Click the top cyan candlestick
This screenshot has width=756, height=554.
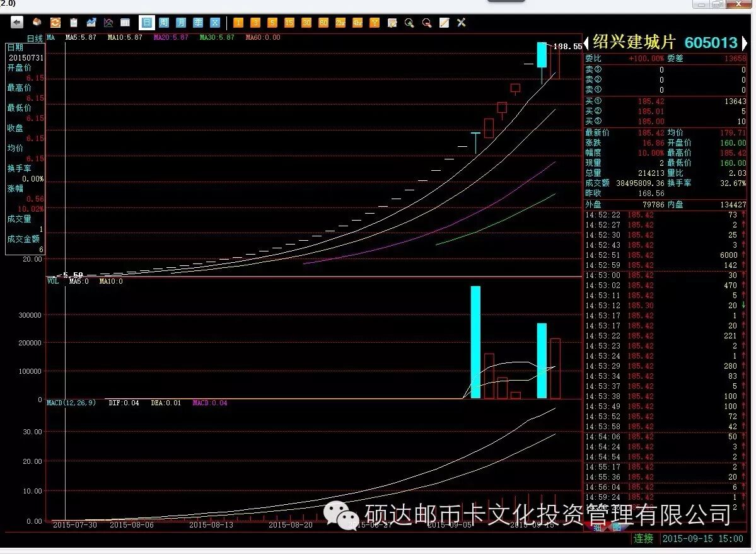pos(542,55)
